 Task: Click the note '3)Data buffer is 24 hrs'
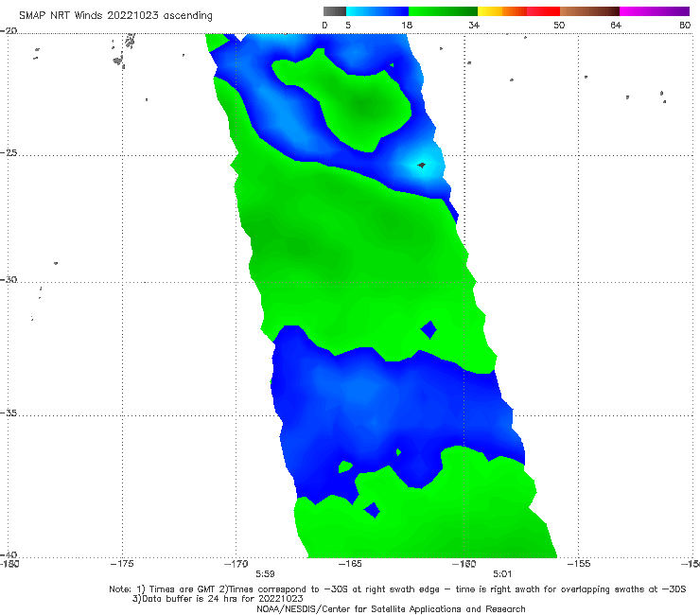point(218,599)
